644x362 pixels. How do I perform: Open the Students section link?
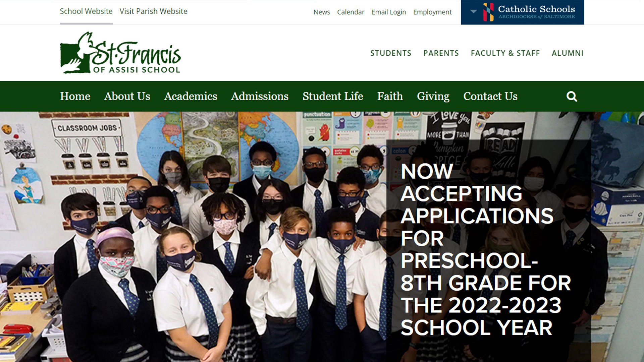pos(391,53)
